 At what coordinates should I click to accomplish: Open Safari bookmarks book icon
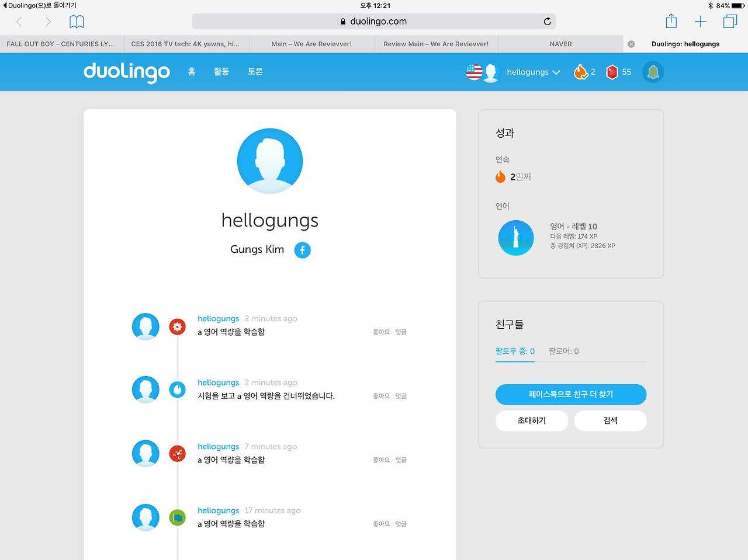click(77, 22)
